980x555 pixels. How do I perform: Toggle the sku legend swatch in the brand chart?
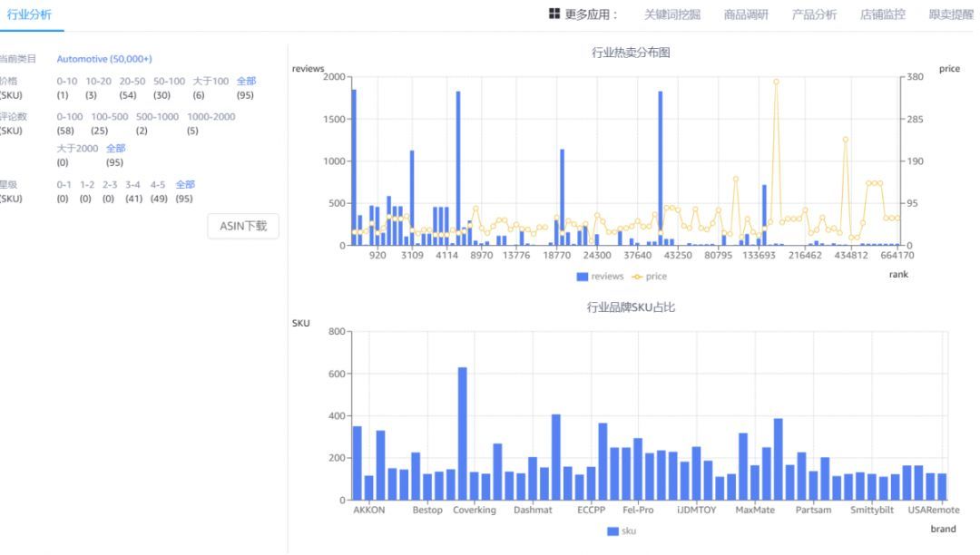click(612, 531)
